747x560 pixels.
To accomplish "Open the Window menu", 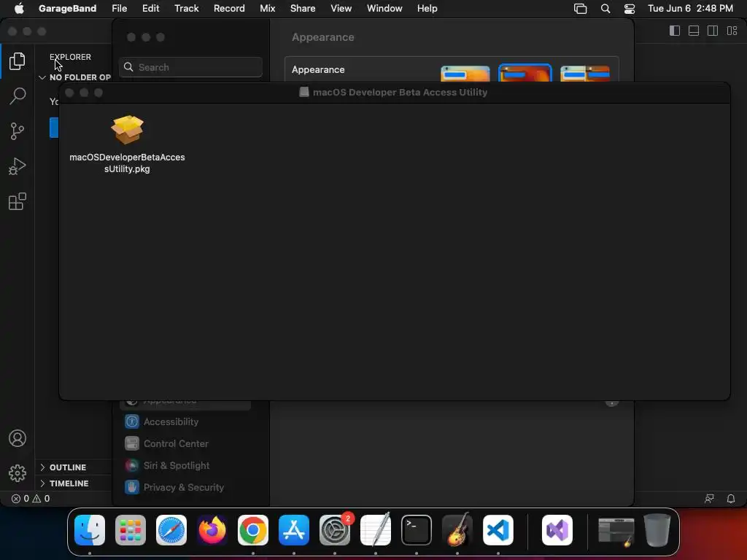I will click(x=384, y=8).
